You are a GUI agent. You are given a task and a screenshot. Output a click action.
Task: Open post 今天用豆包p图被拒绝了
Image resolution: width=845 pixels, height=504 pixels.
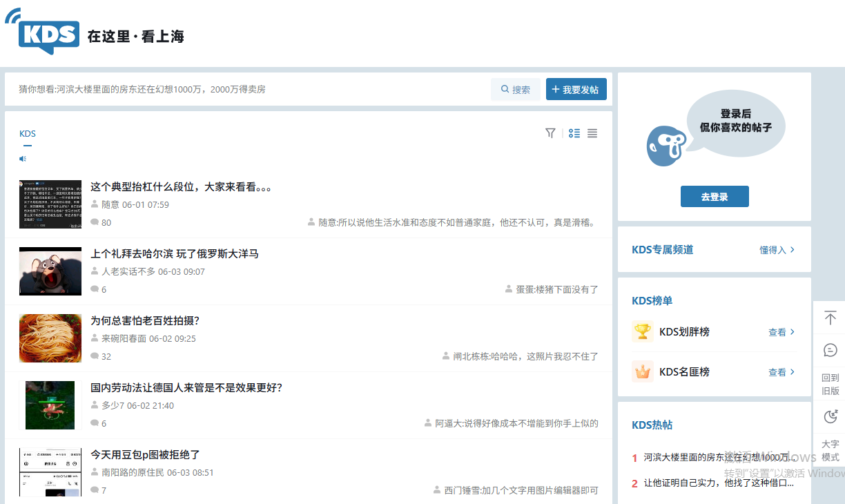tap(145, 455)
